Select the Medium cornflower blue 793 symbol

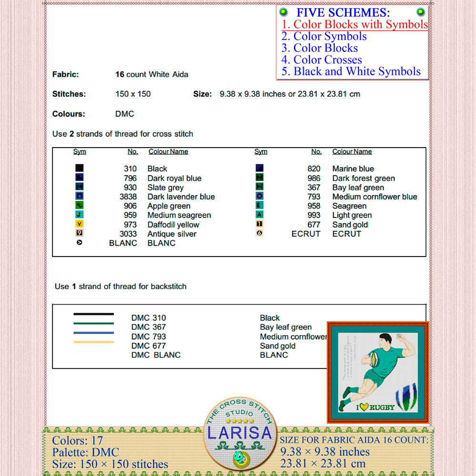click(x=259, y=196)
